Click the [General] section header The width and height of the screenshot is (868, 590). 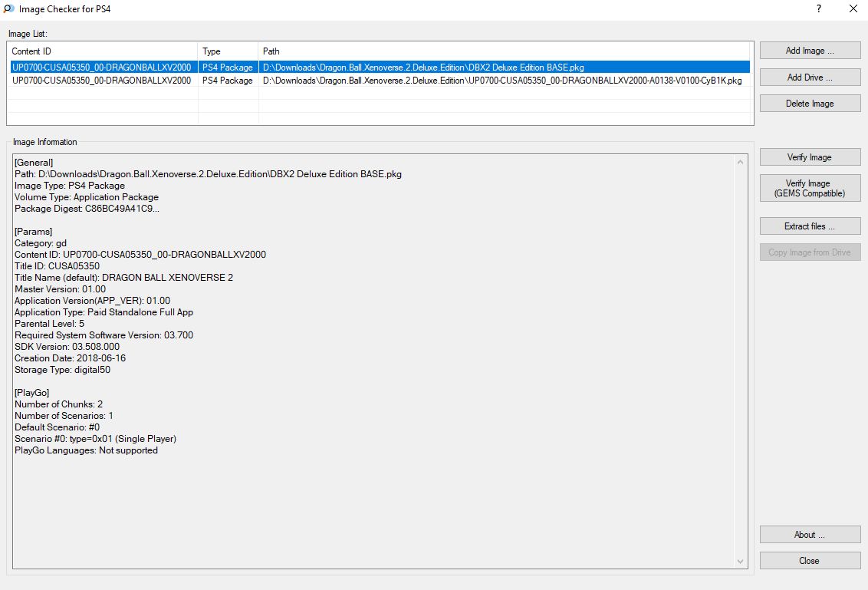34,163
